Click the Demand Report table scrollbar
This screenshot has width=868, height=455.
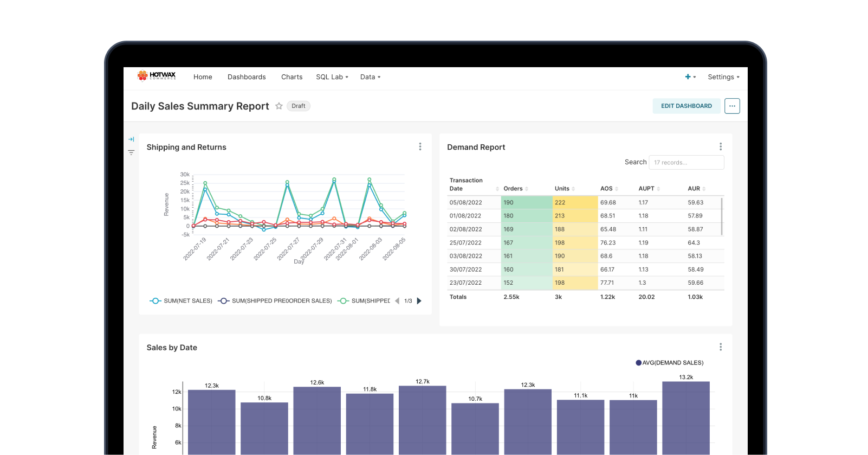tap(722, 217)
